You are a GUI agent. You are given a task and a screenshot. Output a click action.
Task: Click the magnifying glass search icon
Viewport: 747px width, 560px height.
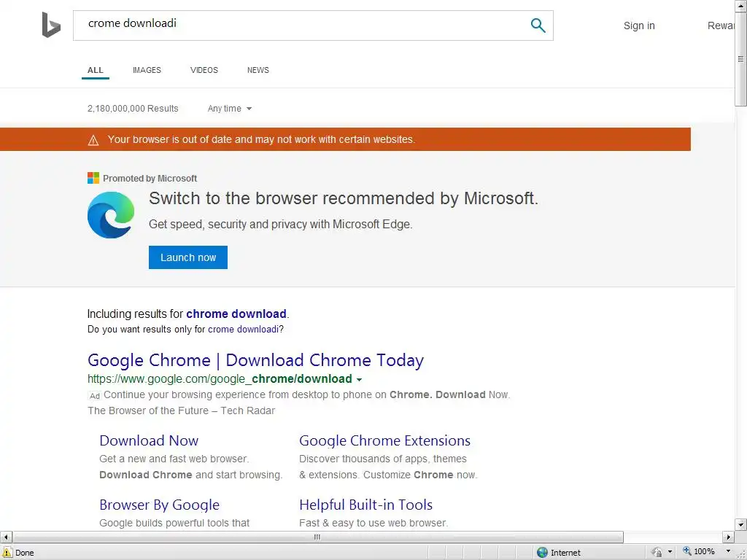point(538,26)
